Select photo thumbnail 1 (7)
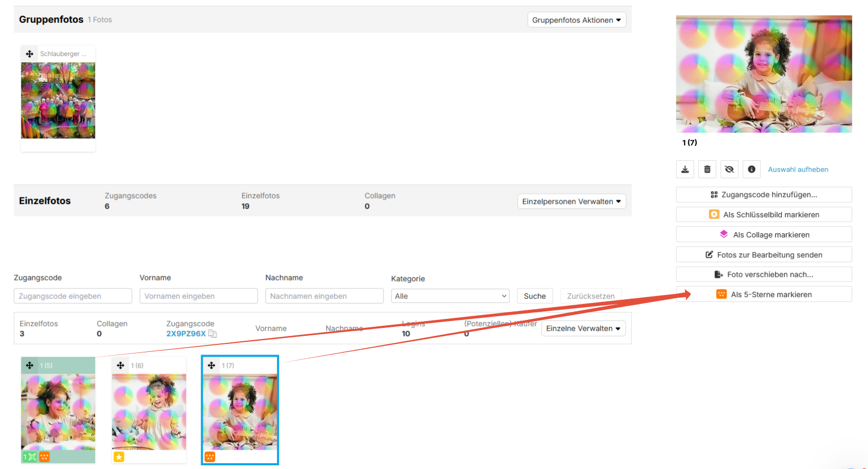Viewport: 868px width, 469px height. (240, 412)
